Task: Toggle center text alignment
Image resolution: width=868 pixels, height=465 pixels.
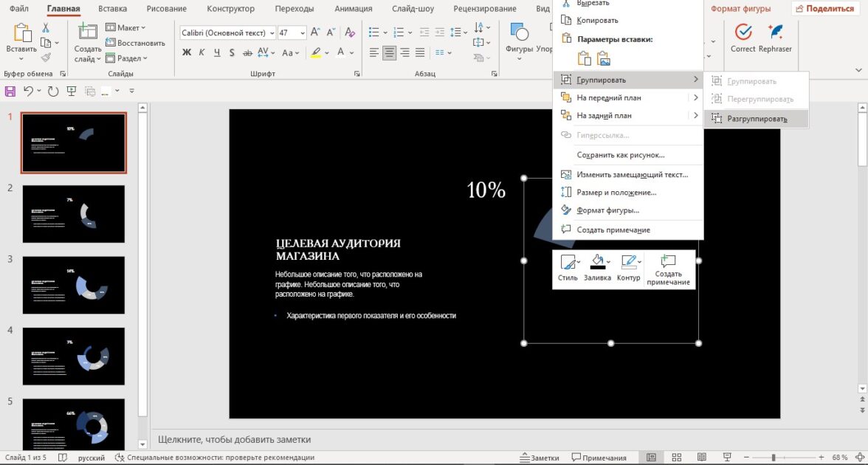Action: coord(389,52)
